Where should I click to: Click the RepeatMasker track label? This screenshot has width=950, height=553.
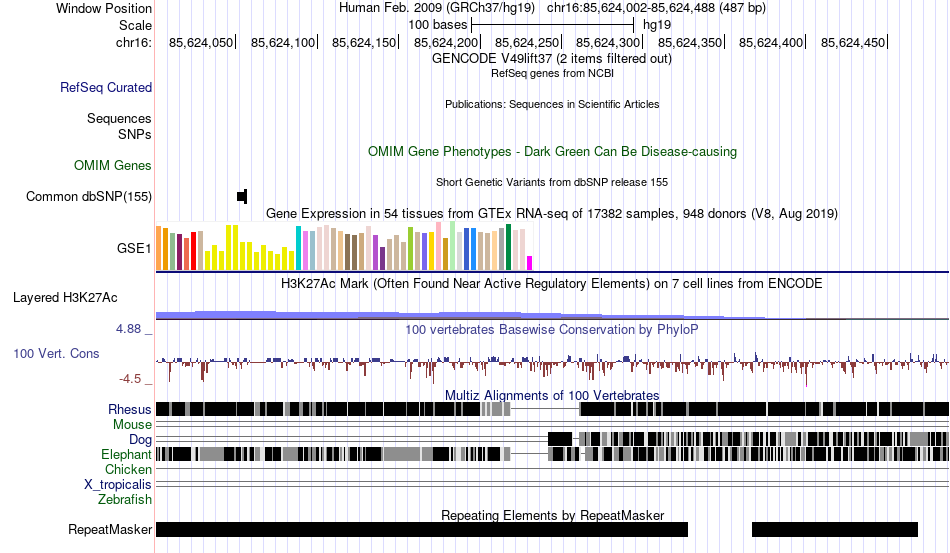click(x=110, y=529)
